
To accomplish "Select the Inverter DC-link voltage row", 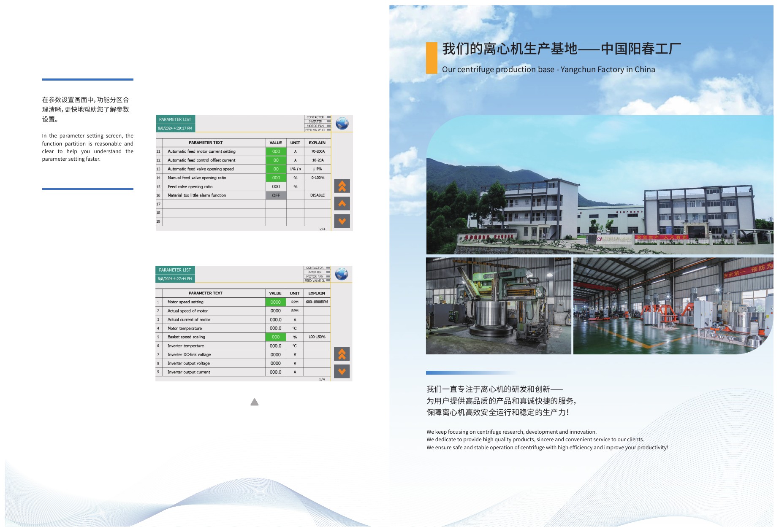I will (x=243, y=355).
